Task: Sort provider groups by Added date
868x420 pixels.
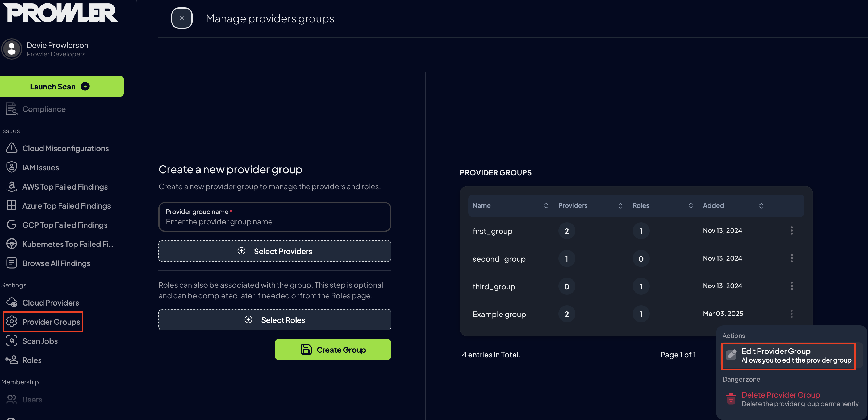Action: (761, 205)
